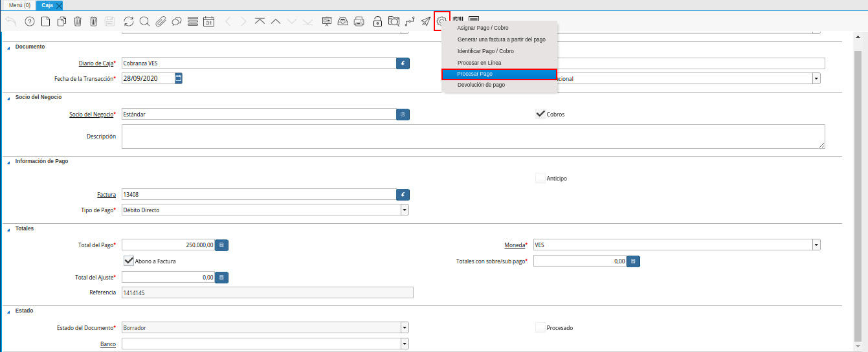Create a new record with the blank page icon
This screenshot has width=868, height=352.
45,21
